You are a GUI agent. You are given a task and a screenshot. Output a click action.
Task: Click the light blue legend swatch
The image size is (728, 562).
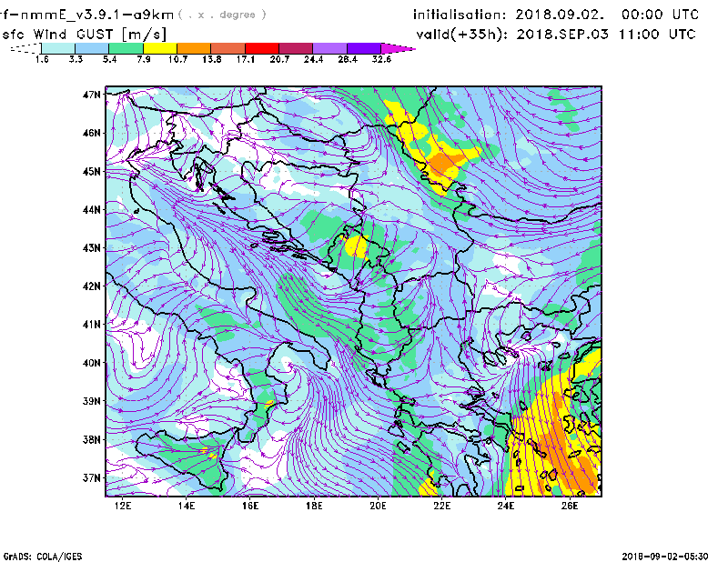point(92,48)
